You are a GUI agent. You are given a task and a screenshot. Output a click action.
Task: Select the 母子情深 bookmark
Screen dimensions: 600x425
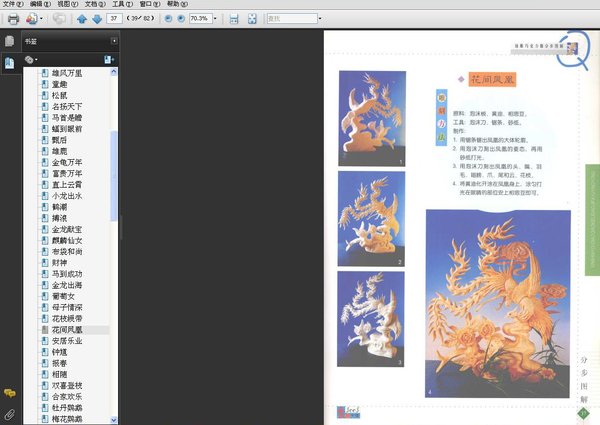point(67,308)
